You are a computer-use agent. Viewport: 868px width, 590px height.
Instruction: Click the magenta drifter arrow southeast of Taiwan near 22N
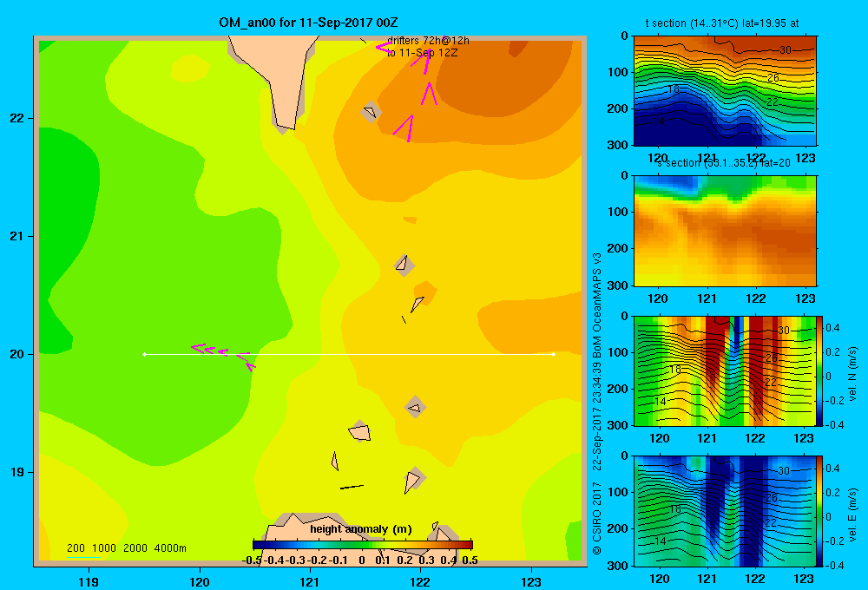tap(404, 128)
